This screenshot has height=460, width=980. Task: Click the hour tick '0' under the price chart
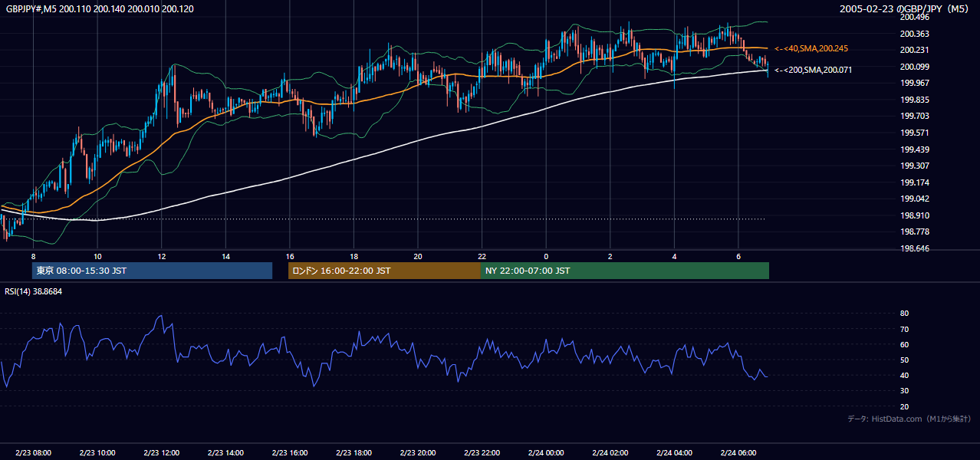(546, 256)
